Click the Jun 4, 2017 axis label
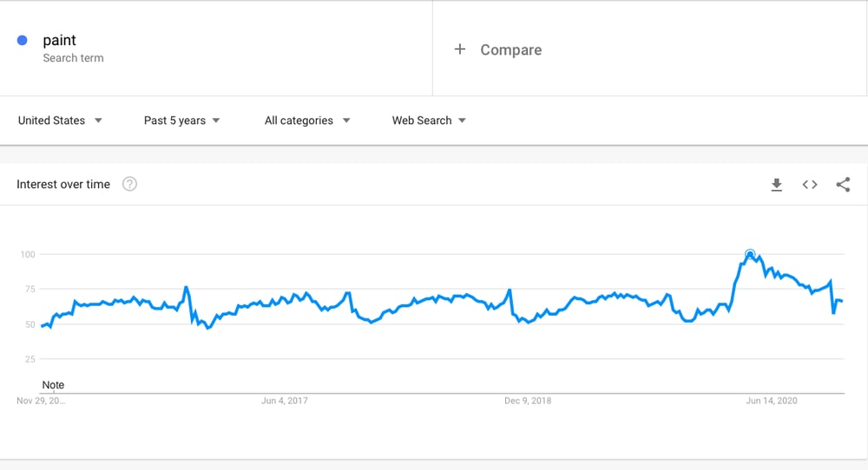The width and height of the screenshot is (868, 470). tap(285, 401)
